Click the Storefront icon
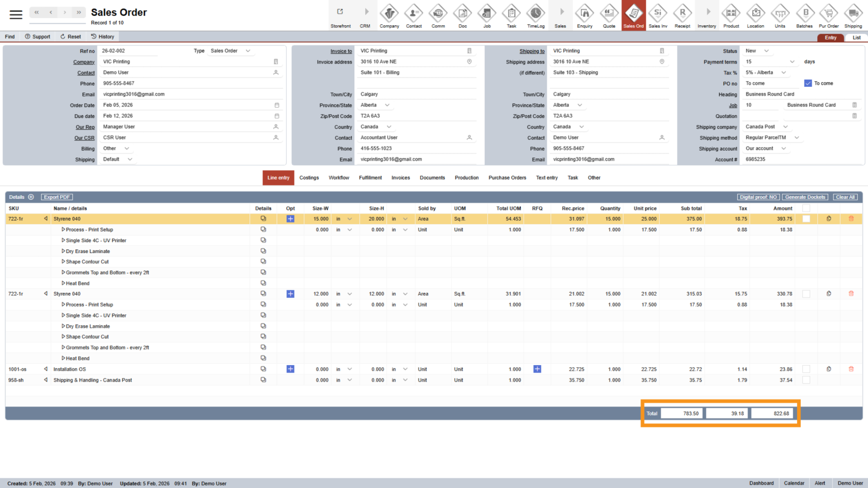The width and height of the screenshot is (868, 488). (340, 16)
